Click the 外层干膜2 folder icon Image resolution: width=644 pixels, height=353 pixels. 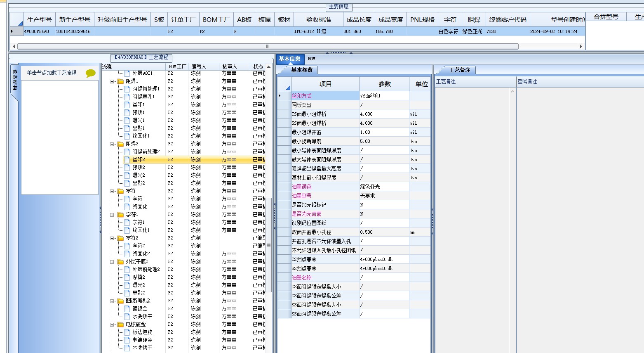121,262
